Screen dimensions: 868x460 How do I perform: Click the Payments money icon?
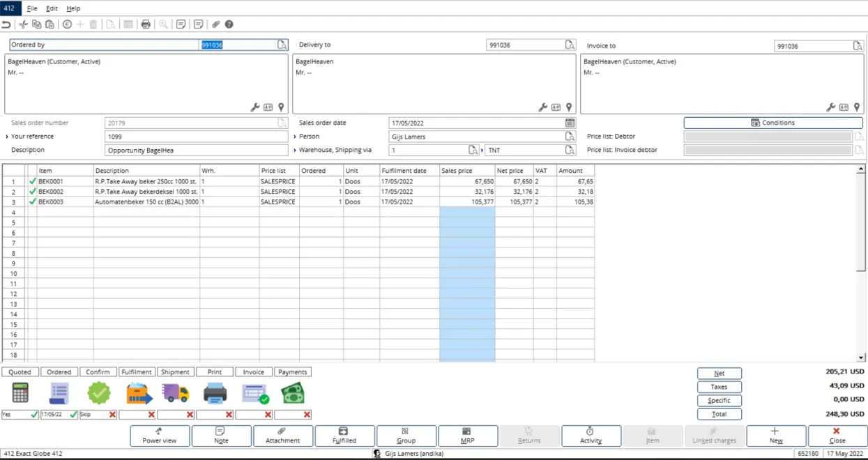coord(292,394)
